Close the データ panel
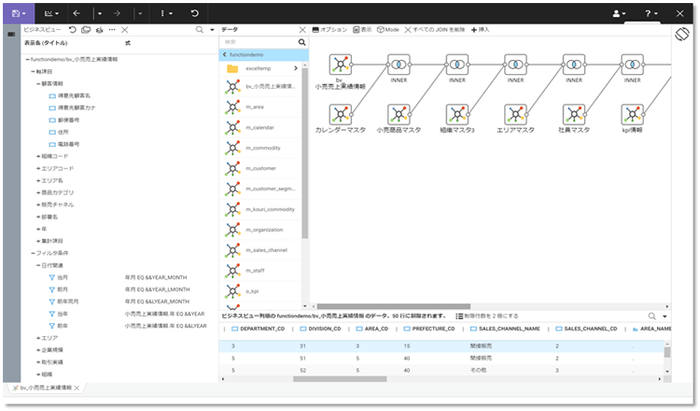This screenshot has width=700, height=411. [x=302, y=29]
